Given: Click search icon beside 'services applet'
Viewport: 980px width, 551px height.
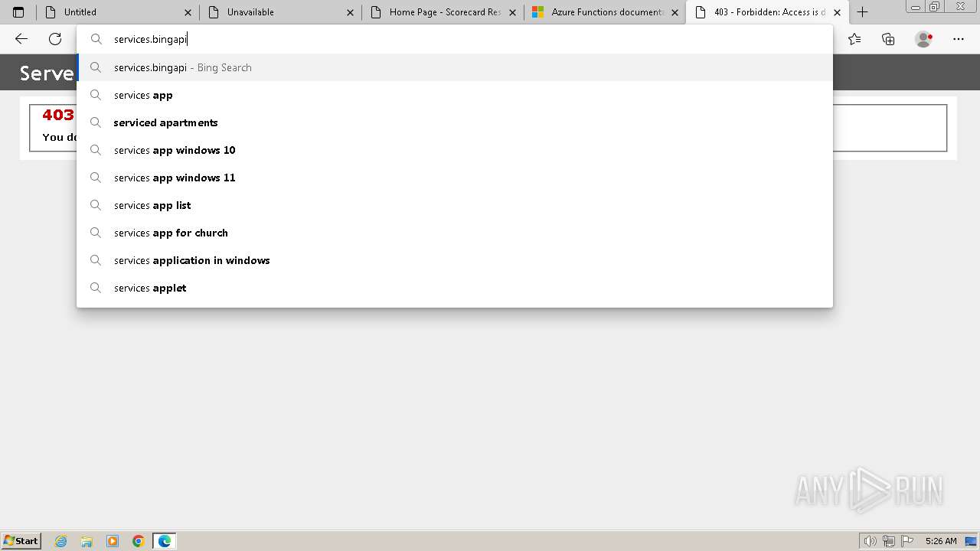Looking at the screenshot, I should [x=96, y=288].
